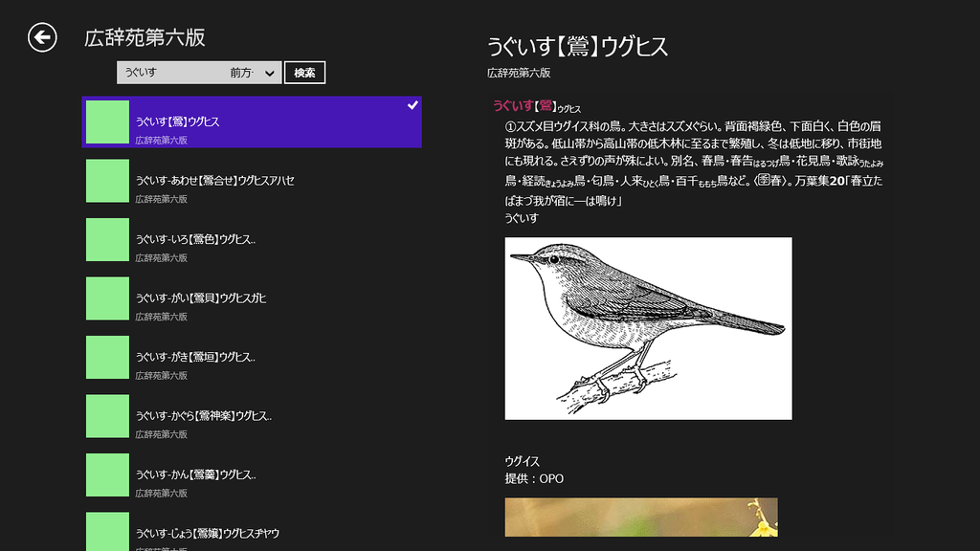Click the checkmark on the selected うぐいす entry

412,105
